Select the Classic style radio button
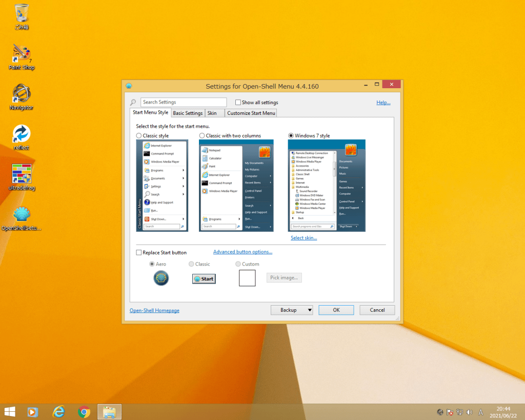525x420 pixels. (x=138, y=136)
